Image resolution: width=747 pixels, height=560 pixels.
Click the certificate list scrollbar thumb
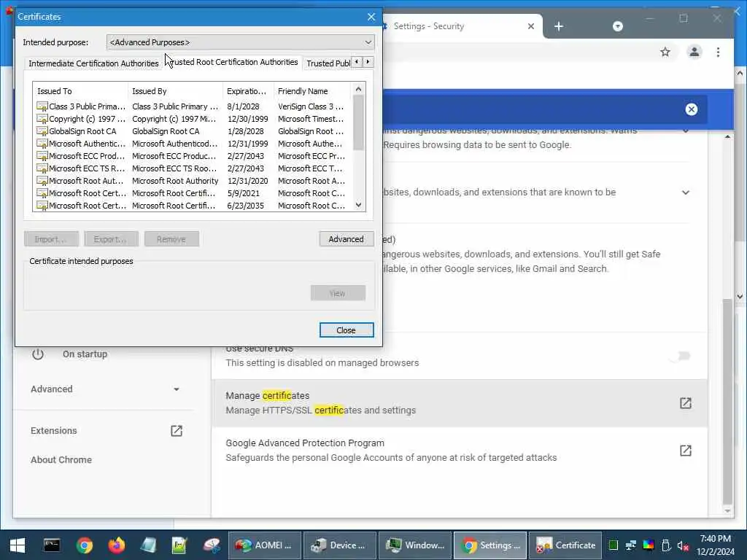point(359,122)
